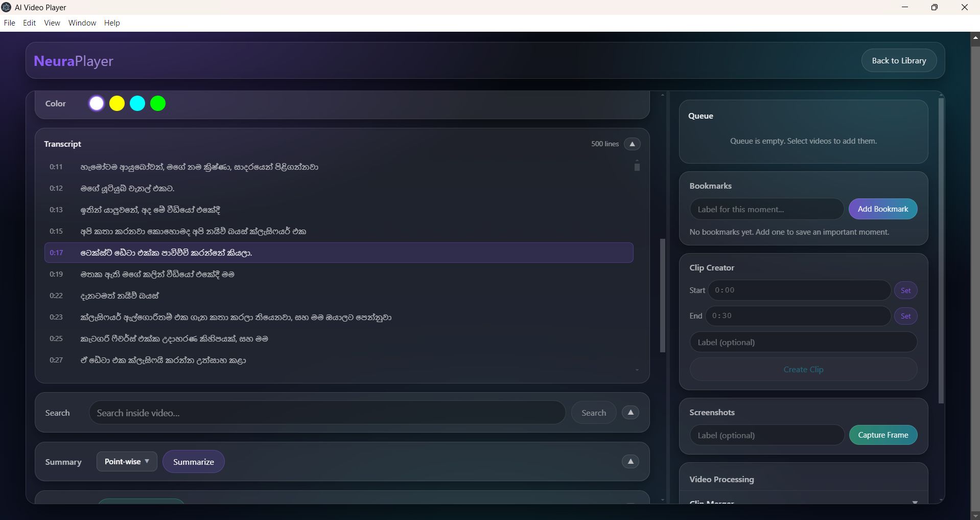The height and width of the screenshot is (520, 980).
Task: Jump to transcript line at 0:19
Action: tap(339, 275)
